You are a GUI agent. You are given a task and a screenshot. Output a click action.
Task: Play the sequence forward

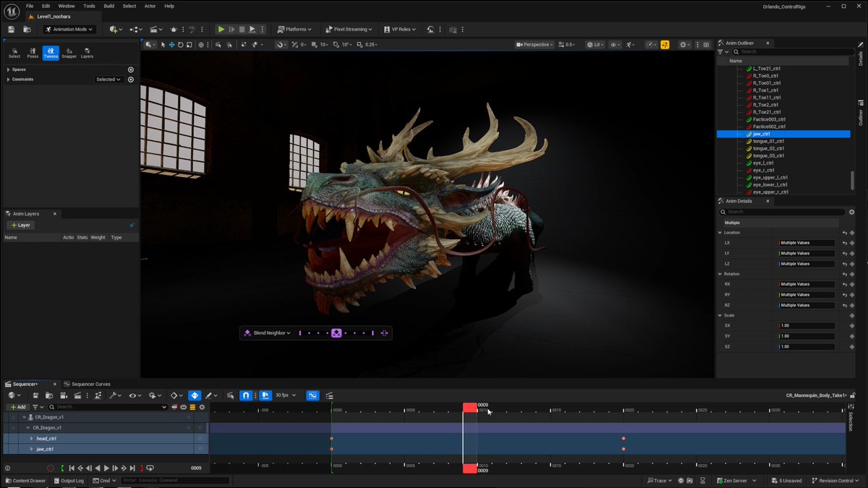[106, 468]
